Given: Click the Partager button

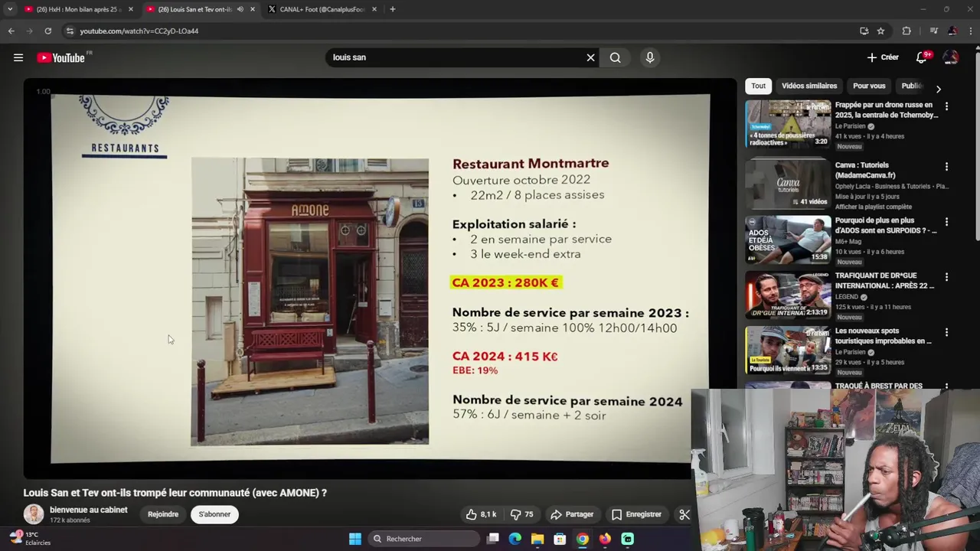Looking at the screenshot, I should tap(572, 514).
